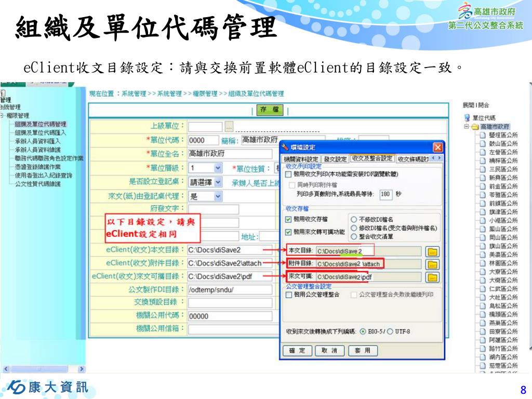532x399 pixels.
Task: Click the 環境設定 dialog title wrench icon
Action: [x=285, y=147]
